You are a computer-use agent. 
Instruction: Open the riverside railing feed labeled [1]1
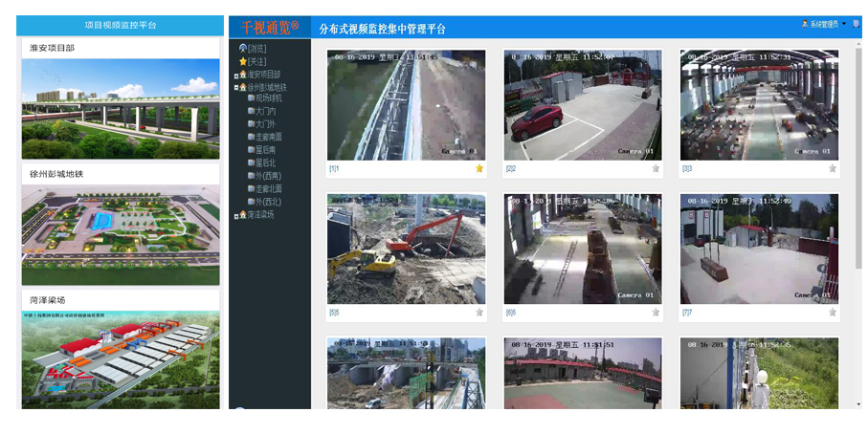tap(407, 105)
